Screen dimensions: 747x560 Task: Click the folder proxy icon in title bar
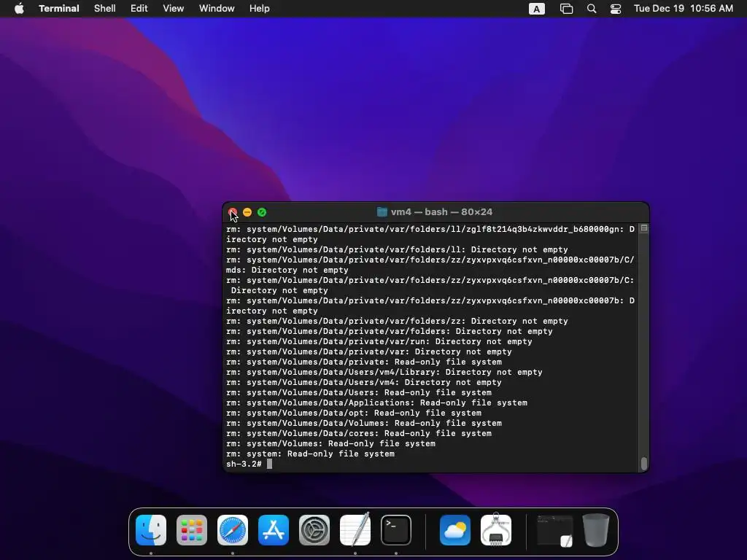pos(382,212)
